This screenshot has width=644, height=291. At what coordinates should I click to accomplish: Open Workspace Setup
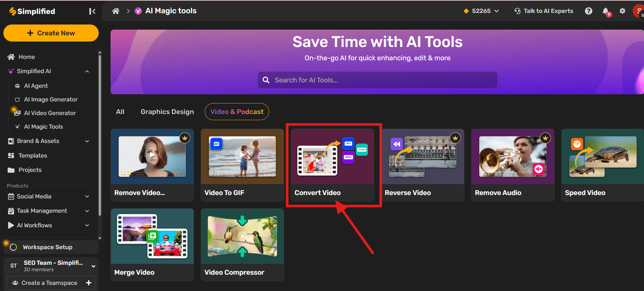pos(51,247)
